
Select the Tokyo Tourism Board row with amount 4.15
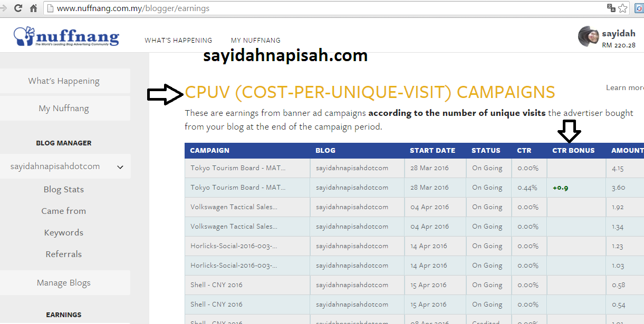tap(414, 168)
